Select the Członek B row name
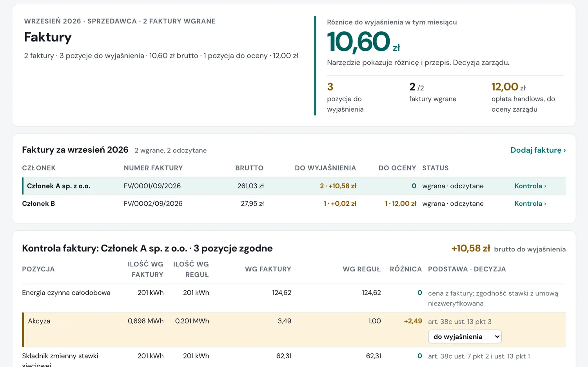 [38, 204]
